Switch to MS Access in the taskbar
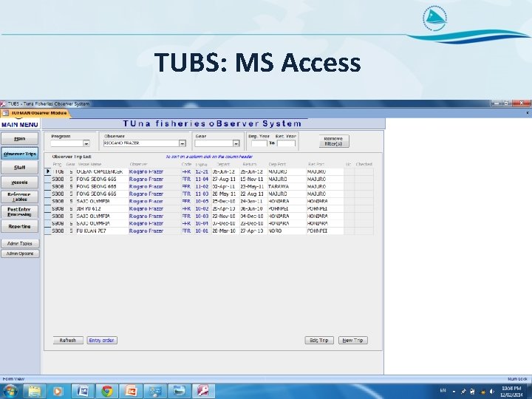This screenshot has height=399, width=532. pyautogui.click(x=203, y=392)
